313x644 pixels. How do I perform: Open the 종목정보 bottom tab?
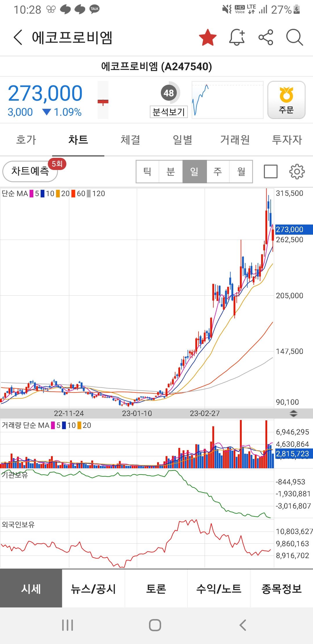click(x=282, y=589)
